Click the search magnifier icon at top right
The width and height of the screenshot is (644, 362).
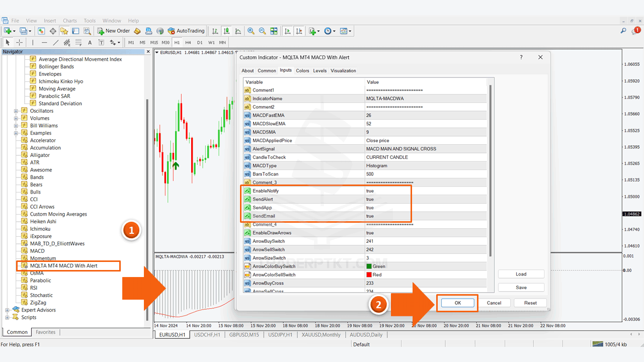click(x=623, y=31)
